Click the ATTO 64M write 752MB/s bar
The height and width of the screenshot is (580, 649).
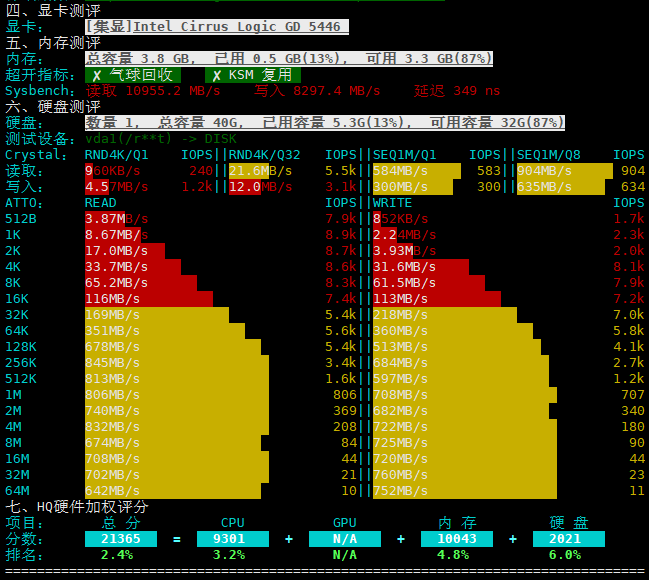tap(465, 491)
